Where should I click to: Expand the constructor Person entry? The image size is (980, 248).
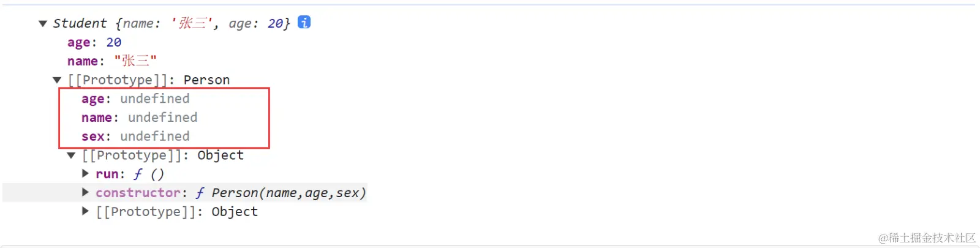click(x=86, y=192)
